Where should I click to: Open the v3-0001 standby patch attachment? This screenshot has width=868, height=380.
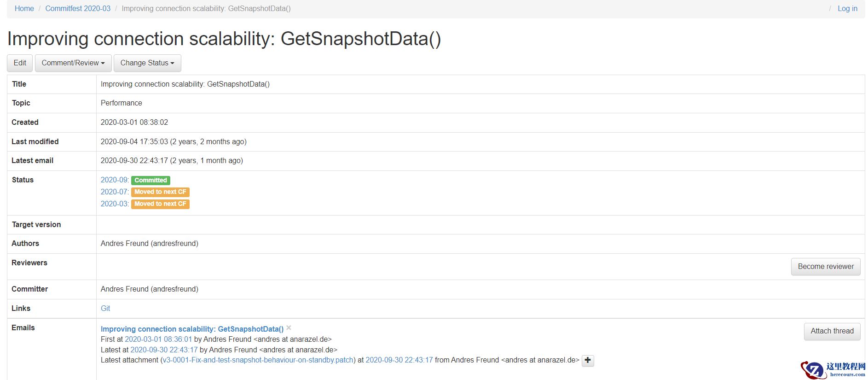coord(258,360)
